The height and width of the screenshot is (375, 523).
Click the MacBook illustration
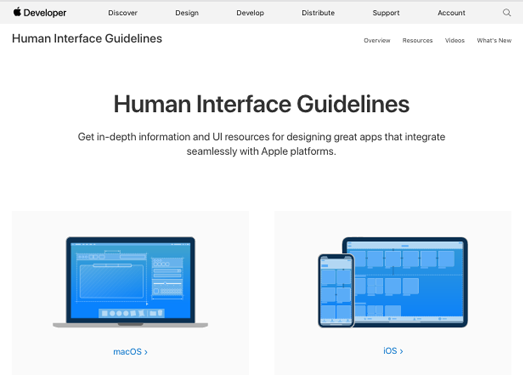click(130, 282)
